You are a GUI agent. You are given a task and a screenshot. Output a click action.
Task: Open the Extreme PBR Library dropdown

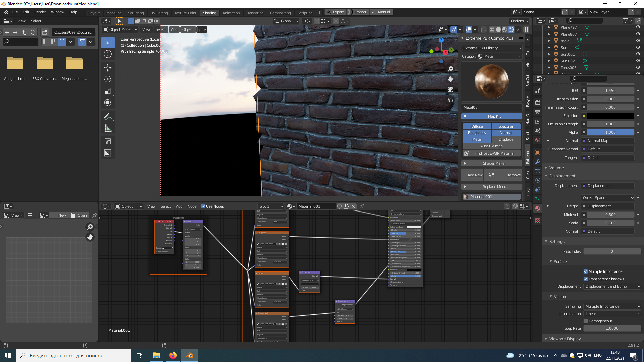[x=492, y=48]
